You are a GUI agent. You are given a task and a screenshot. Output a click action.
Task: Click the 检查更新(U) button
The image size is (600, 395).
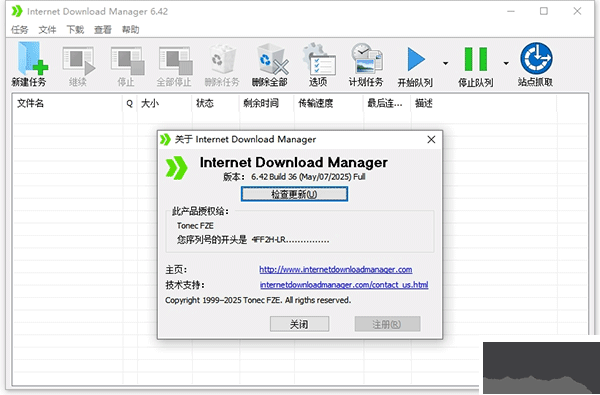point(294,194)
